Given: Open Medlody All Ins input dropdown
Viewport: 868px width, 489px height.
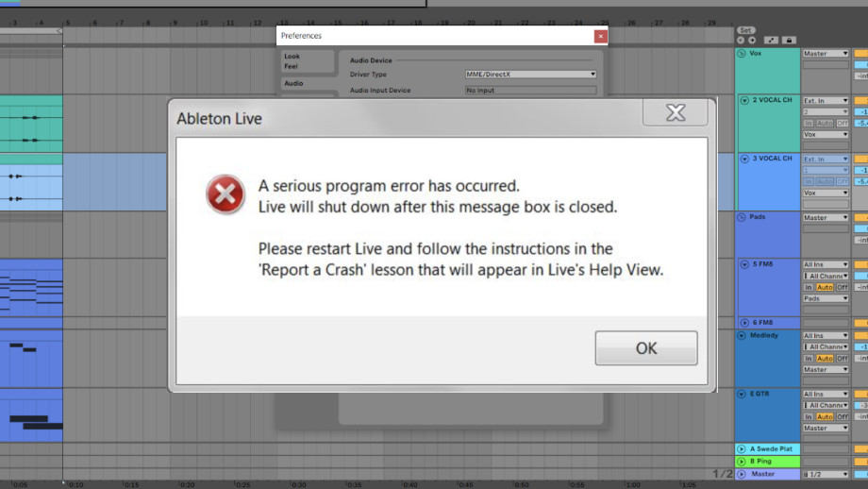Looking at the screenshot, I should [x=826, y=336].
